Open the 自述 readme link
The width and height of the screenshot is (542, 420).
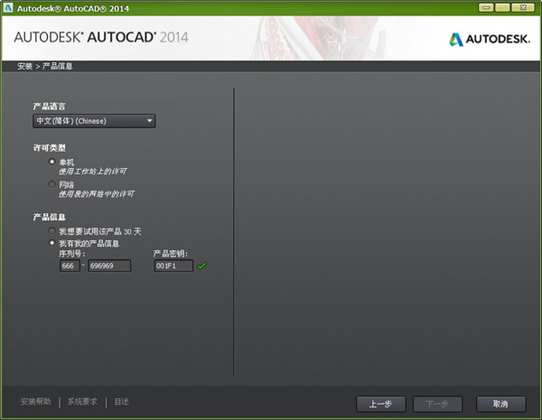point(121,402)
